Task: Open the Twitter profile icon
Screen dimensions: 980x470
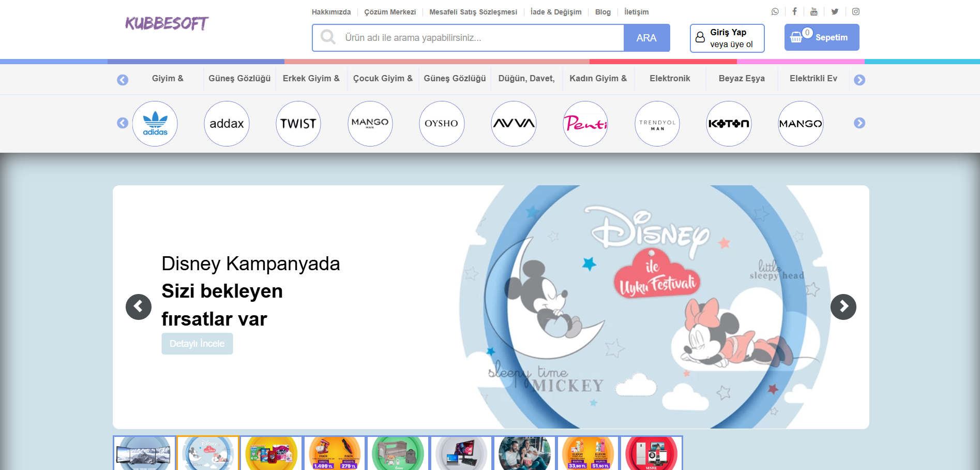Action: coord(835,11)
